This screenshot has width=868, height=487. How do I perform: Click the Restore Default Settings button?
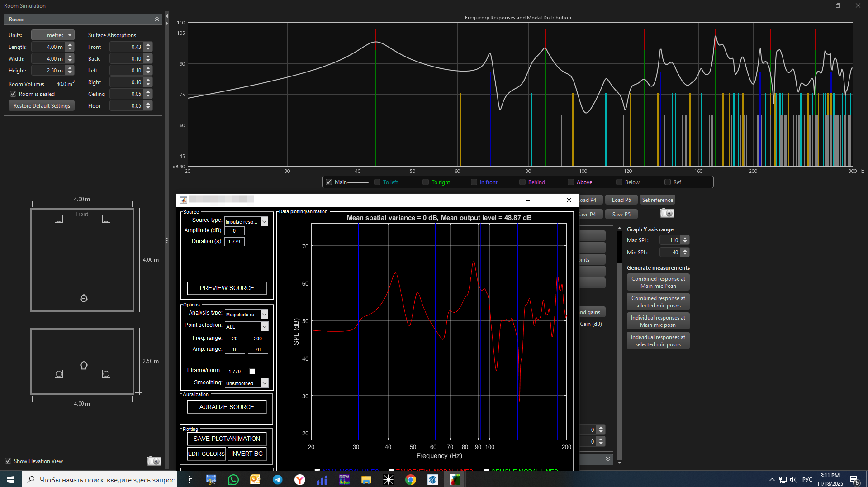(42, 106)
